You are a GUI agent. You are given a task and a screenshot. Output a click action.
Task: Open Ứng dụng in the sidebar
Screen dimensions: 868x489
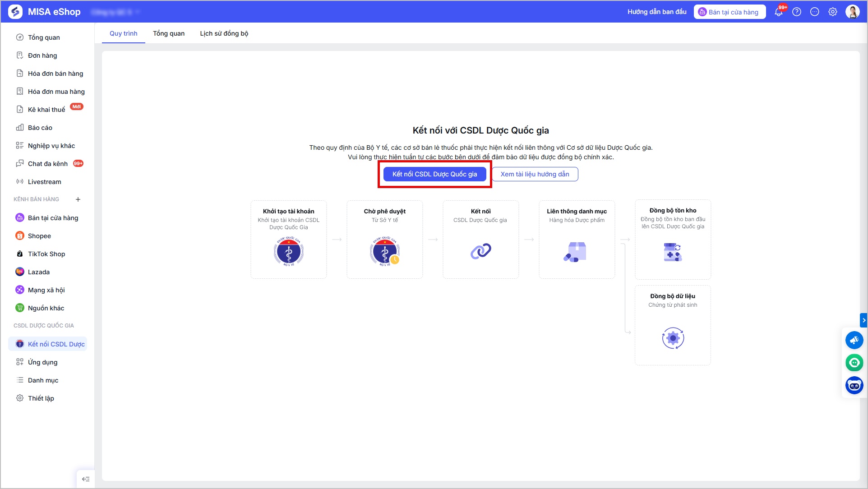(47, 362)
